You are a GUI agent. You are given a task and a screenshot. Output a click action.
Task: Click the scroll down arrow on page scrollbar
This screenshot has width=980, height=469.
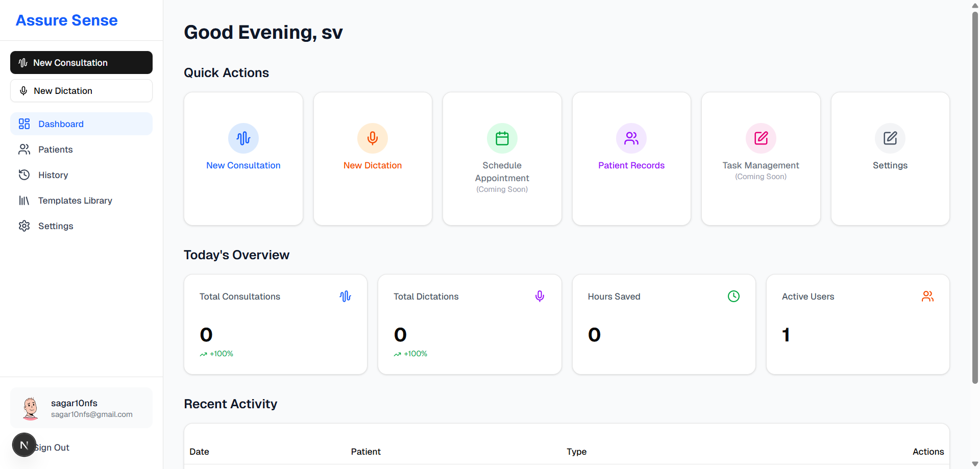[975, 464]
